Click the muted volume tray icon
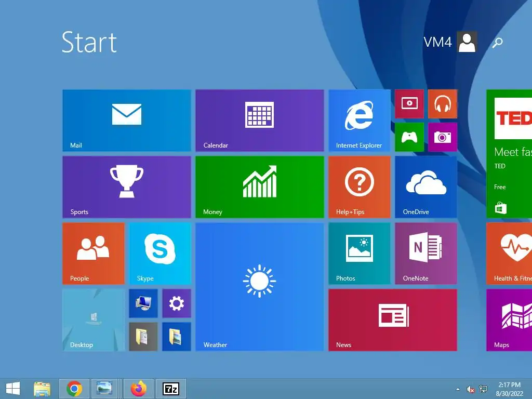The width and height of the screenshot is (532, 399). tap(470, 389)
